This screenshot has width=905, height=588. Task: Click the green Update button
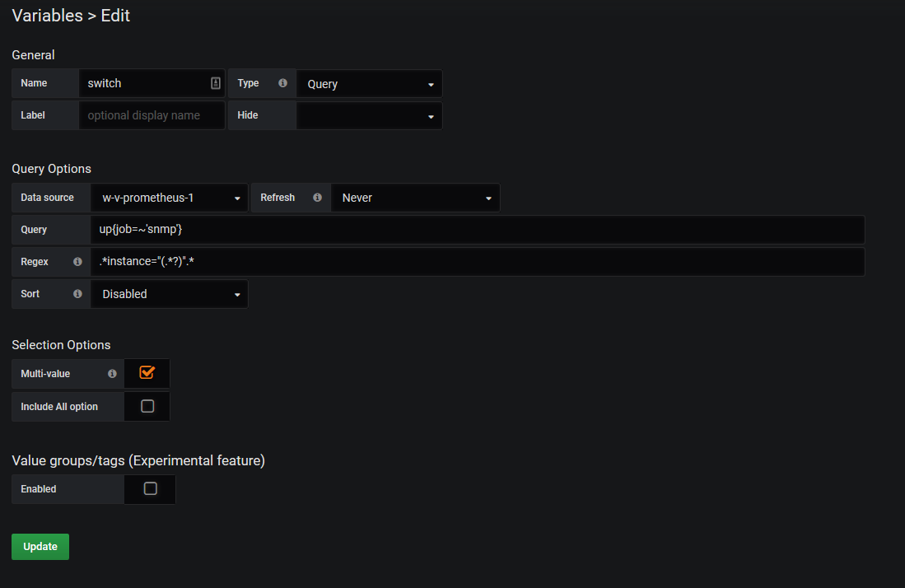pos(40,547)
